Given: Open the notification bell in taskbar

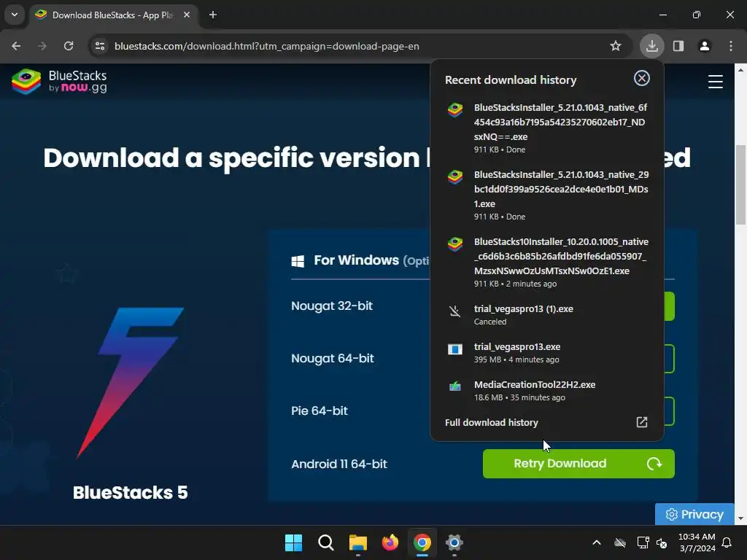Looking at the screenshot, I should coord(727,542).
